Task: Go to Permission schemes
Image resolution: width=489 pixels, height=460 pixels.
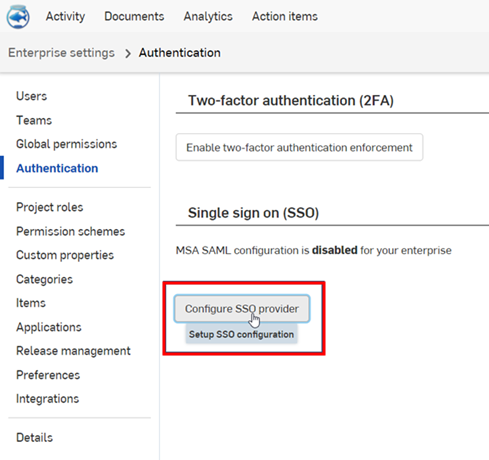Action: click(71, 231)
